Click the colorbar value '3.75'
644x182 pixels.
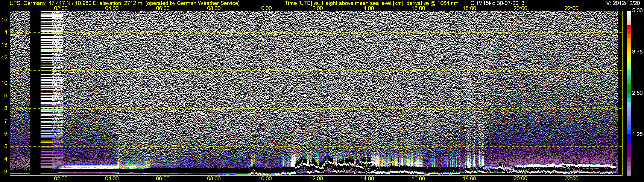point(637,52)
